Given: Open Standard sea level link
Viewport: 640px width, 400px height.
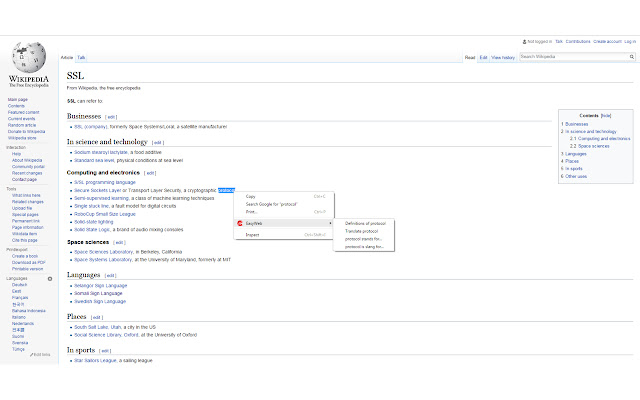Looking at the screenshot, I should coord(94,160).
